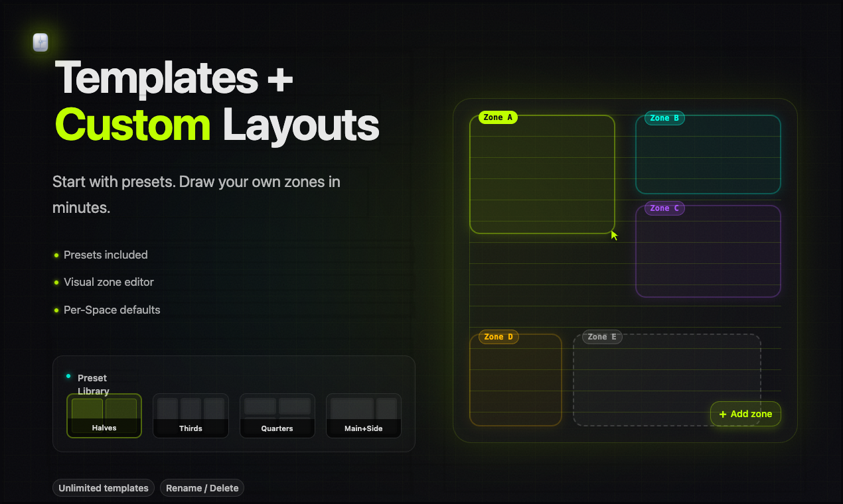The image size is (843, 504).
Task: Open the Zone C color tag
Action: coord(664,208)
